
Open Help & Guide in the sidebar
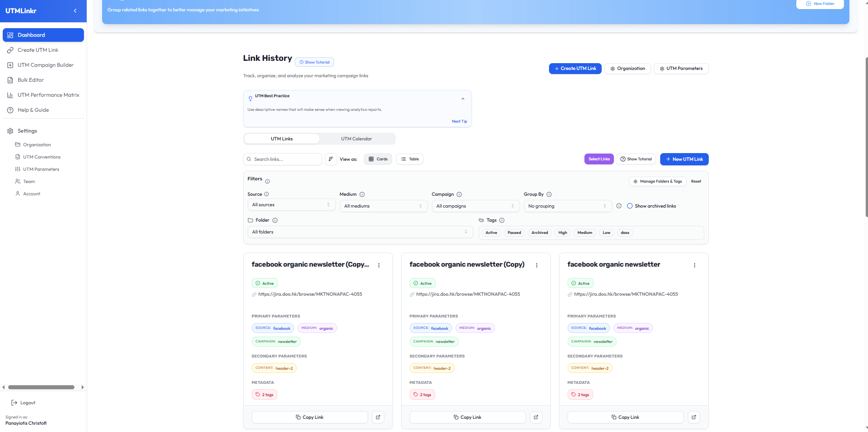43,110
